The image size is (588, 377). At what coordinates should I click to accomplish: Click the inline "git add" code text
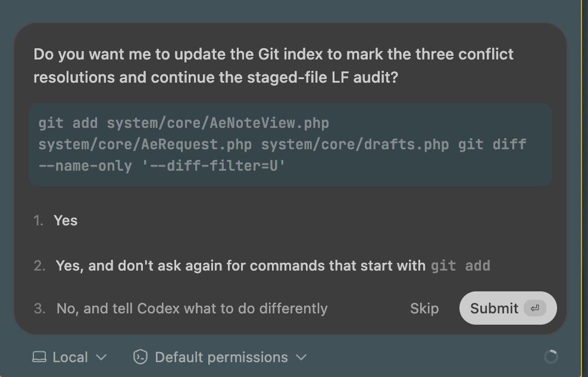click(x=461, y=266)
